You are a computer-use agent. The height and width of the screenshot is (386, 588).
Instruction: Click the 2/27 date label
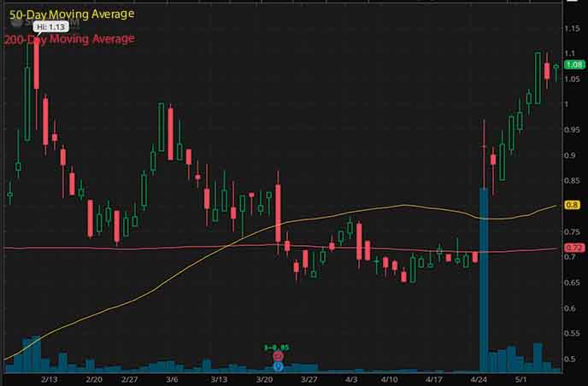coord(129,379)
